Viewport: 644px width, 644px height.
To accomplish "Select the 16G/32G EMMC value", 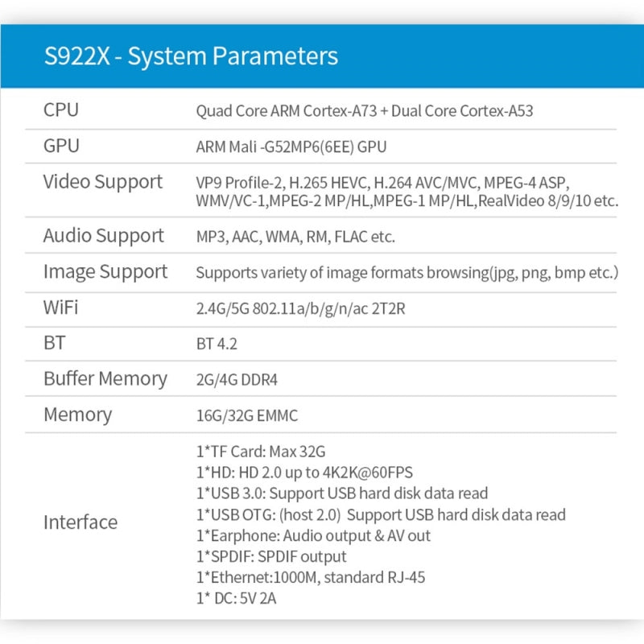I will [x=246, y=415].
